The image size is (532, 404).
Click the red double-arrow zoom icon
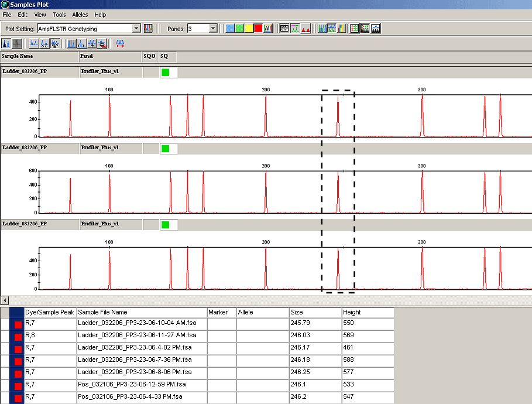click(120, 43)
